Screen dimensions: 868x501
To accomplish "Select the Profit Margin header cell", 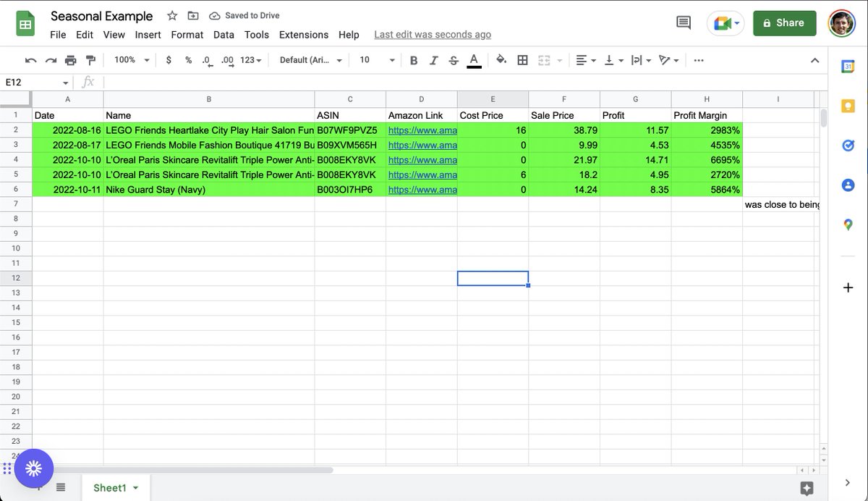I will [707, 115].
